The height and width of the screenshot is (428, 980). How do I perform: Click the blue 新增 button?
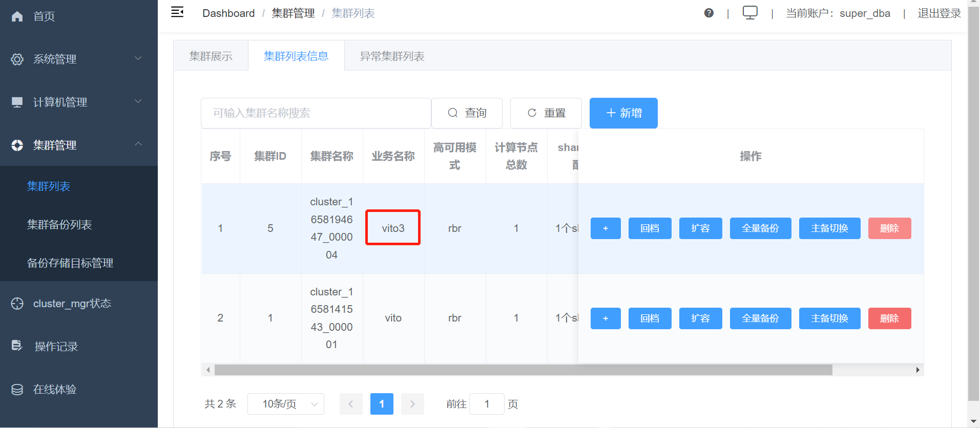point(623,113)
